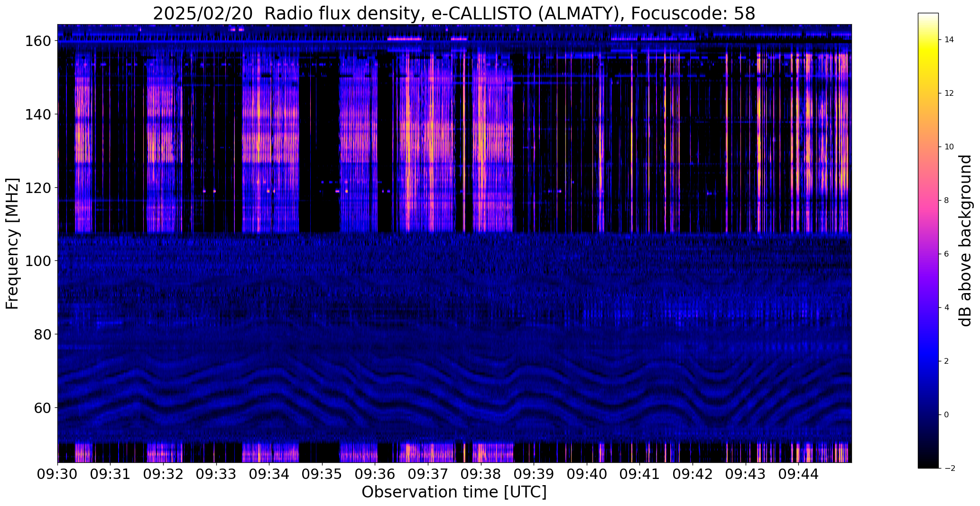Click the 80 MHz frequency tick label
The height and width of the screenshot is (506, 980).
tap(42, 334)
